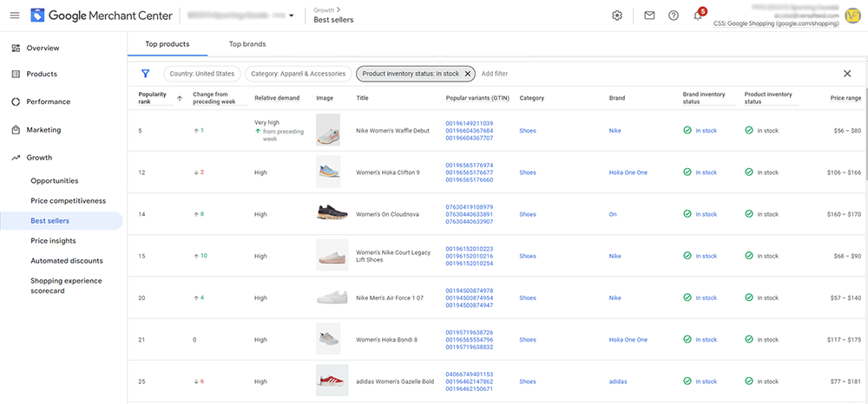Image resolution: width=868 pixels, height=404 pixels.
Task: Click the Relative demand column header
Action: point(277,98)
